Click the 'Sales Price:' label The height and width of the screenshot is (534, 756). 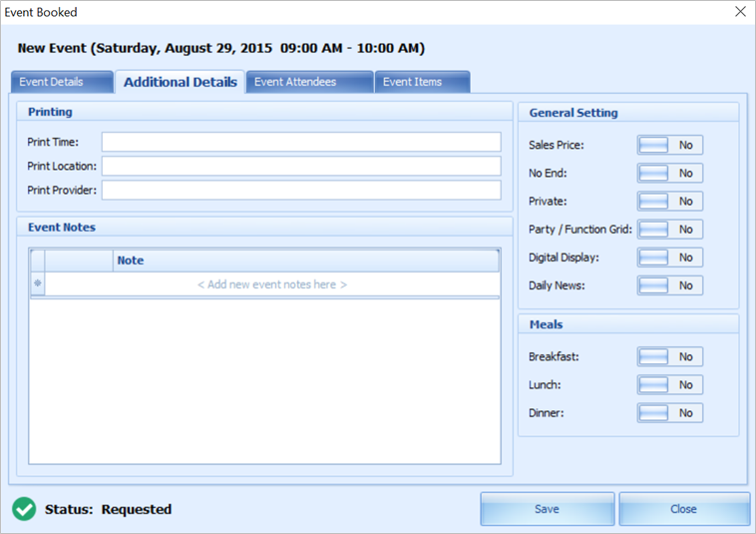556,145
